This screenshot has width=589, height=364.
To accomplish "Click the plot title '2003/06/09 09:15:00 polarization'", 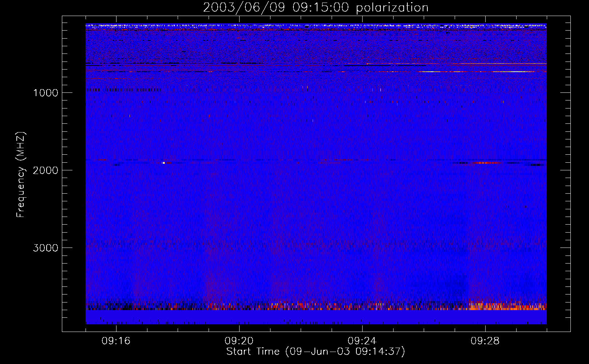I will click(x=316, y=8).
